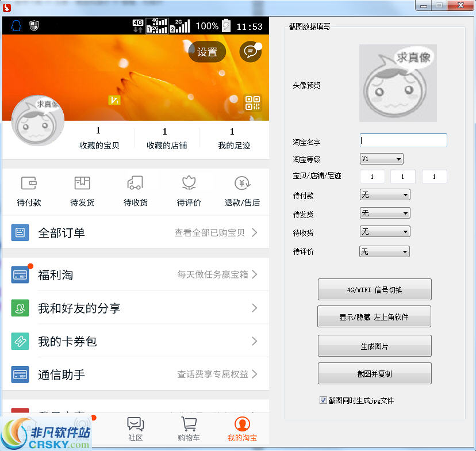Click the 4G data signal icon
476x451 pixels.
138,26
